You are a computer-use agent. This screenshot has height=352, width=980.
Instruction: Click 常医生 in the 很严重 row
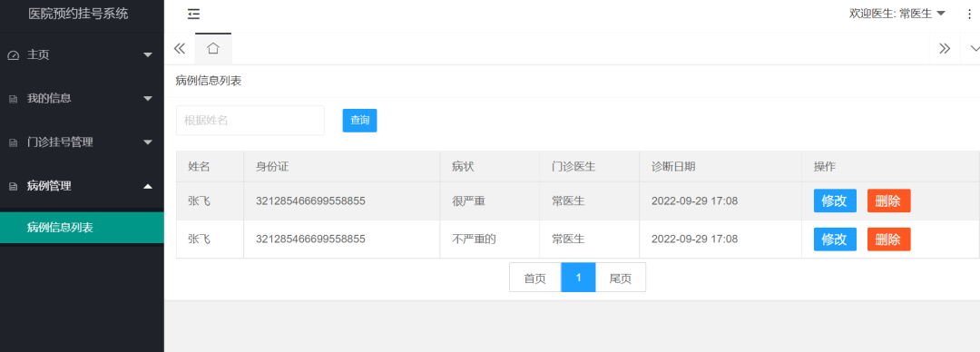pos(568,201)
